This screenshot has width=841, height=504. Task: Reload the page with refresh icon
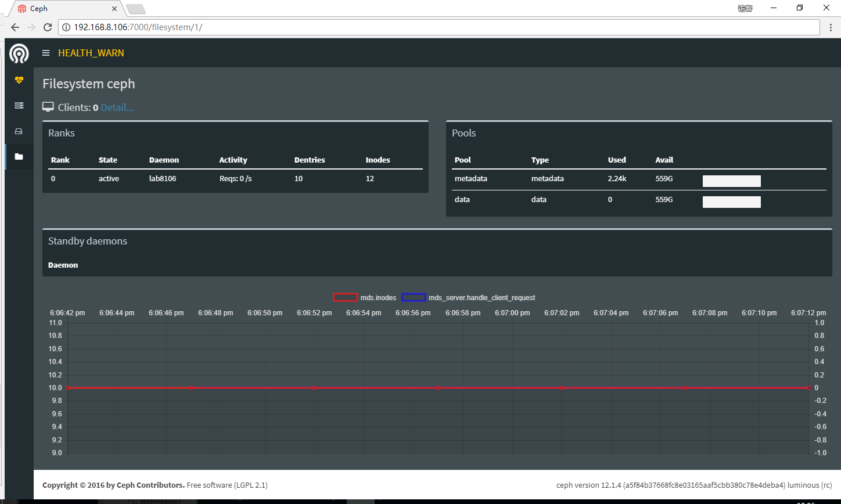(x=48, y=27)
